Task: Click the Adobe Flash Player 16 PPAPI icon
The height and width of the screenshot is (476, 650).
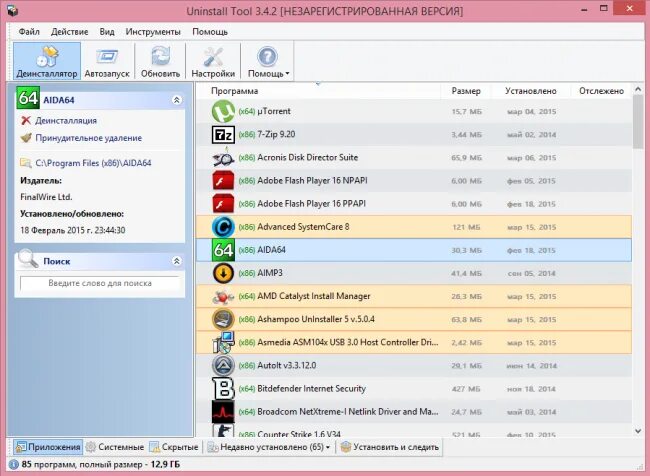Action: click(x=223, y=204)
